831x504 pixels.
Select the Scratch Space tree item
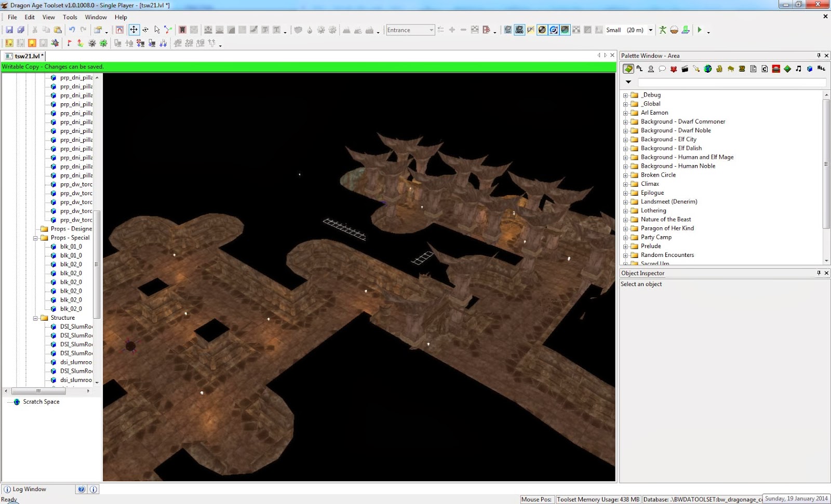click(42, 402)
